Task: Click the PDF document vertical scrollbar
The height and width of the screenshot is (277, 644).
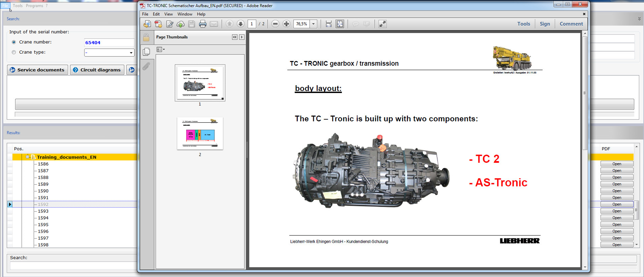Action: pos(585,93)
